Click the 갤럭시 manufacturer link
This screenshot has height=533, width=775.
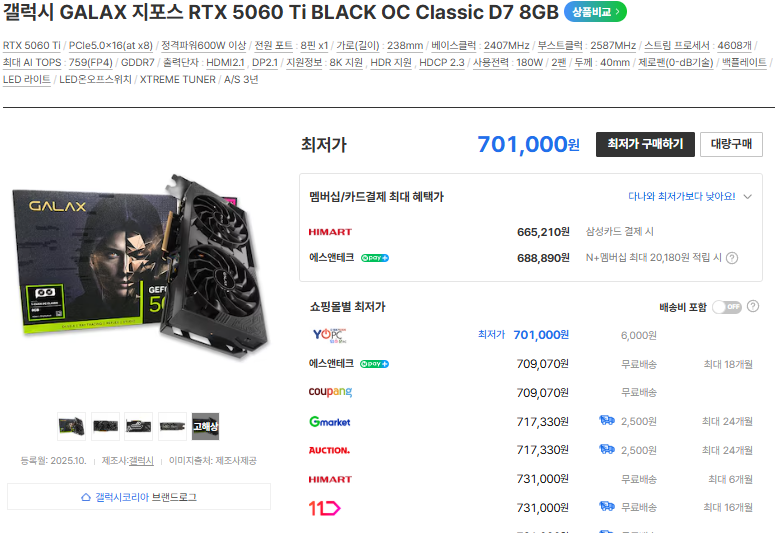pos(141,461)
